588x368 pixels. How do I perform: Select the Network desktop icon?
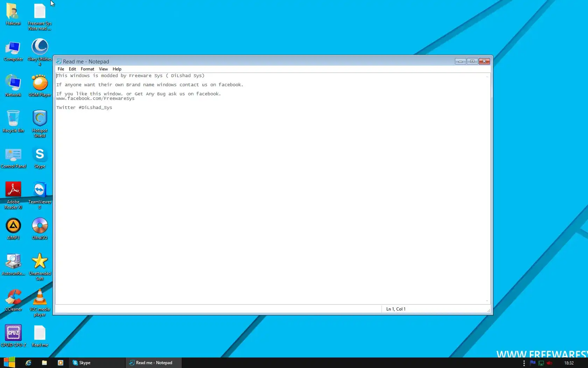(13, 86)
